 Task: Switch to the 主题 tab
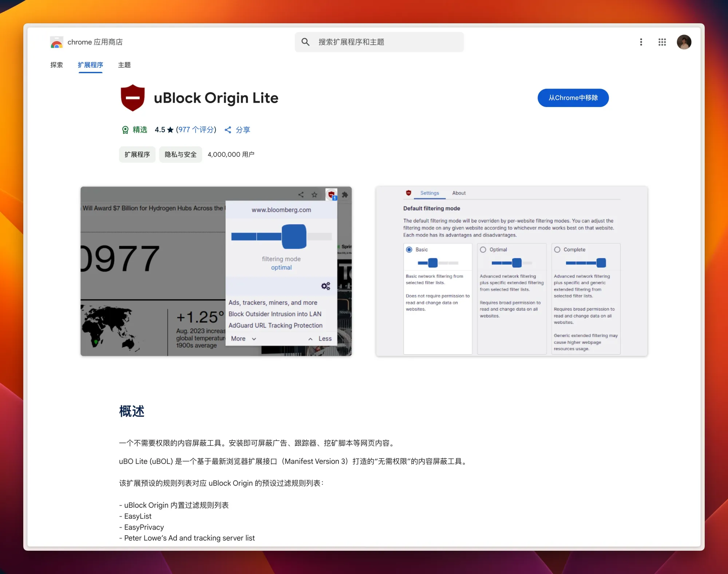124,65
